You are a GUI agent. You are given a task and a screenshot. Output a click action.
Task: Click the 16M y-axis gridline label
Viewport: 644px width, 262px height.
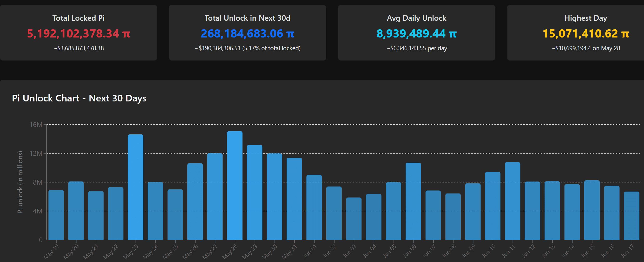[x=36, y=125]
